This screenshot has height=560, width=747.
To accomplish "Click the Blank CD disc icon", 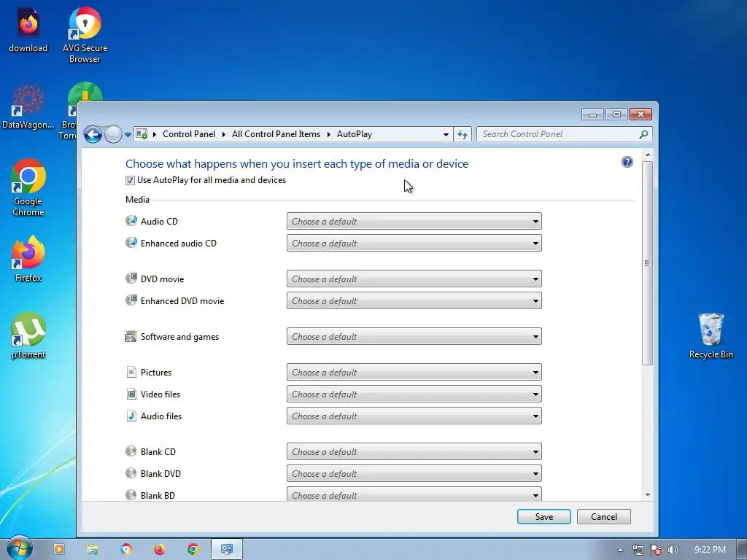I will [131, 451].
